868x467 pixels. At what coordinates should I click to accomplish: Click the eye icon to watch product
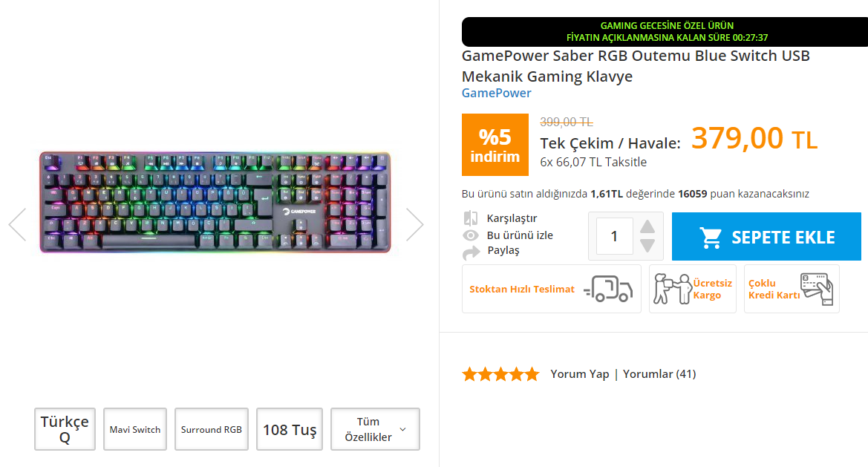(470, 235)
